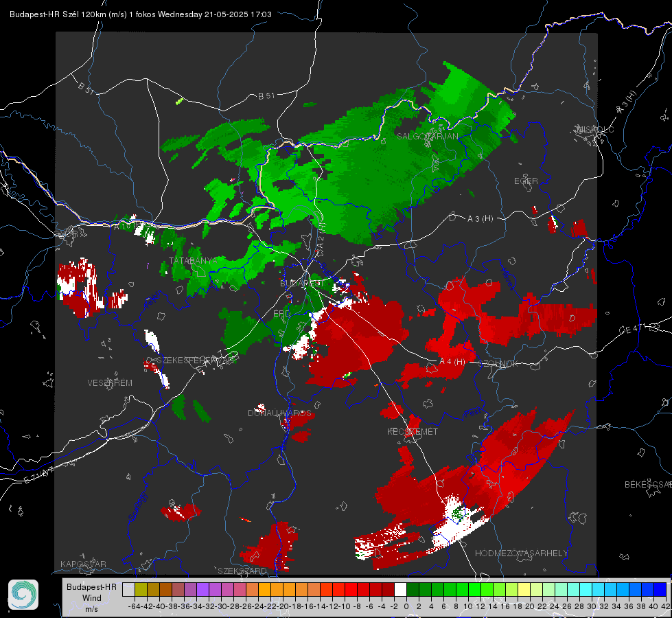
Task: Click the SALGOTARJAN city label
Action: 427,137
